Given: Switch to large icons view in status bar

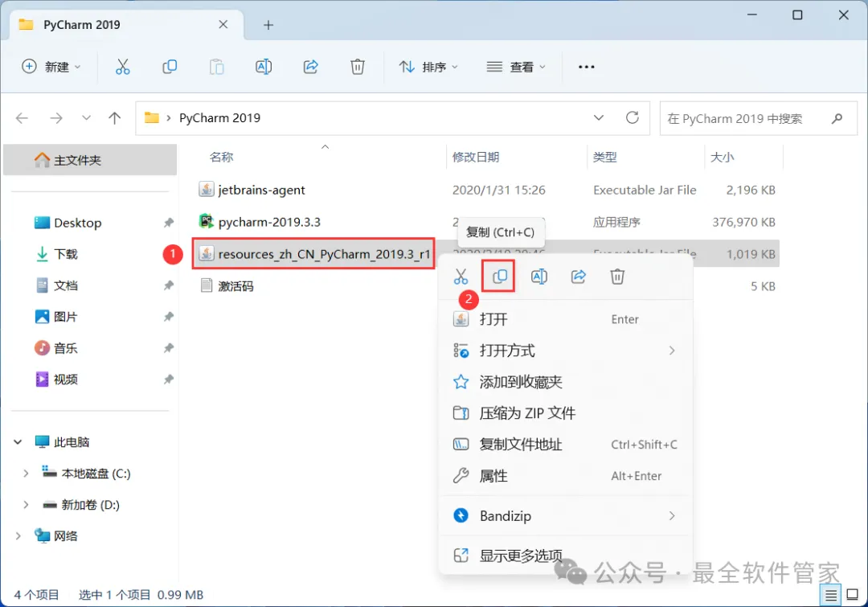Looking at the screenshot, I should (x=853, y=596).
